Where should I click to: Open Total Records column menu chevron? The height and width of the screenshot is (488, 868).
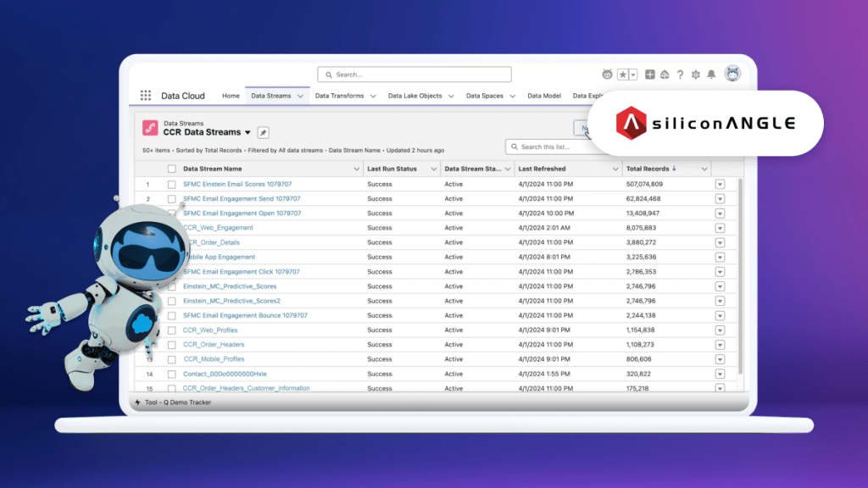pyautogui.click(x=704, y=169)
